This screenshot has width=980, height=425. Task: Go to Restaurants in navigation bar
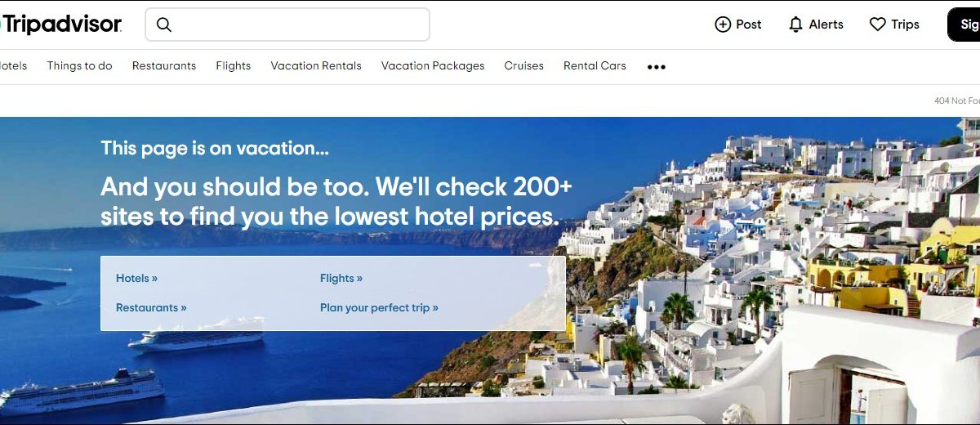164,66
